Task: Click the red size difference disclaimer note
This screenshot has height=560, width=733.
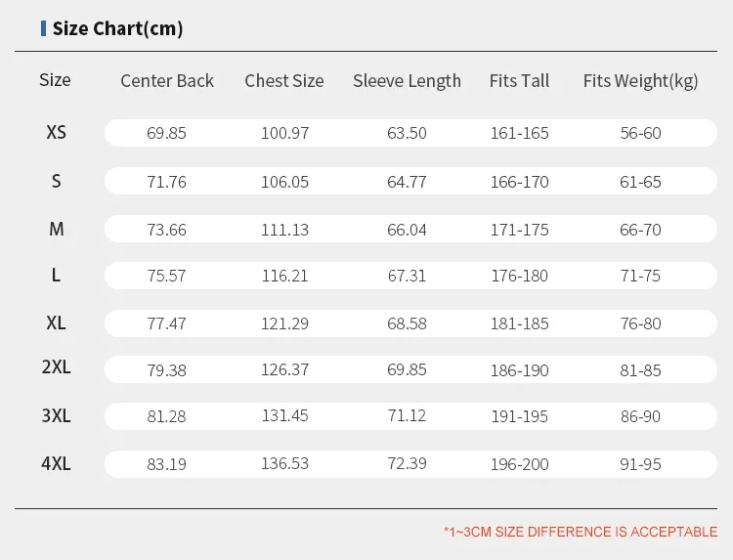Action: pyautogui.click(x=581, y=533)
